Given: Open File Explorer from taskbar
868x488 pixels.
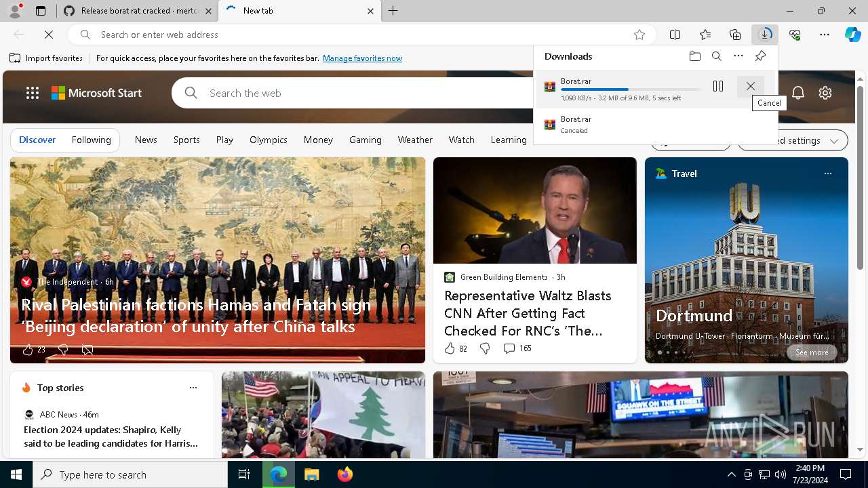Looking at the screenshot, I should point(311,474).
